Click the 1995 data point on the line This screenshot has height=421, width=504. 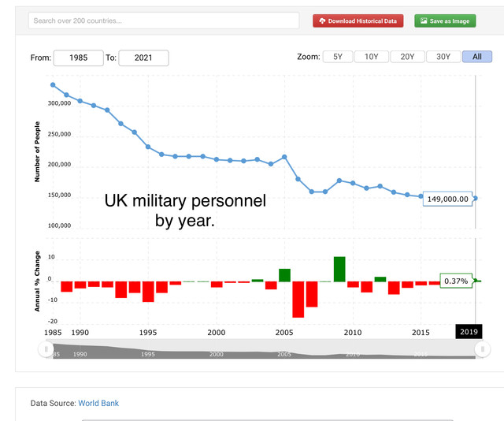(x=148, y=147)
